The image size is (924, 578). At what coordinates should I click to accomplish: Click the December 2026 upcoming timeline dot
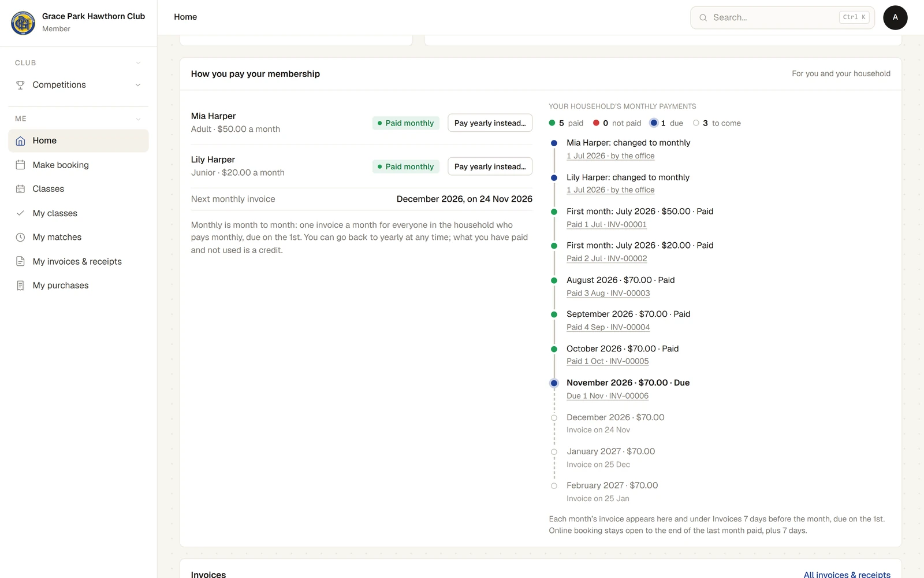tap(554, 418)
